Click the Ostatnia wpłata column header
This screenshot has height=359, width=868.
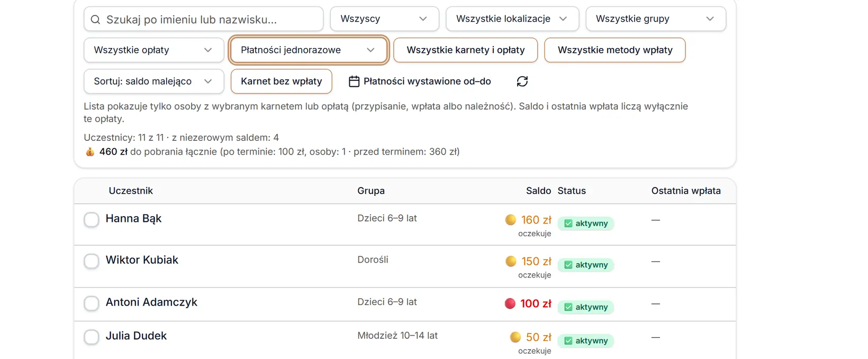coord(686,191)
